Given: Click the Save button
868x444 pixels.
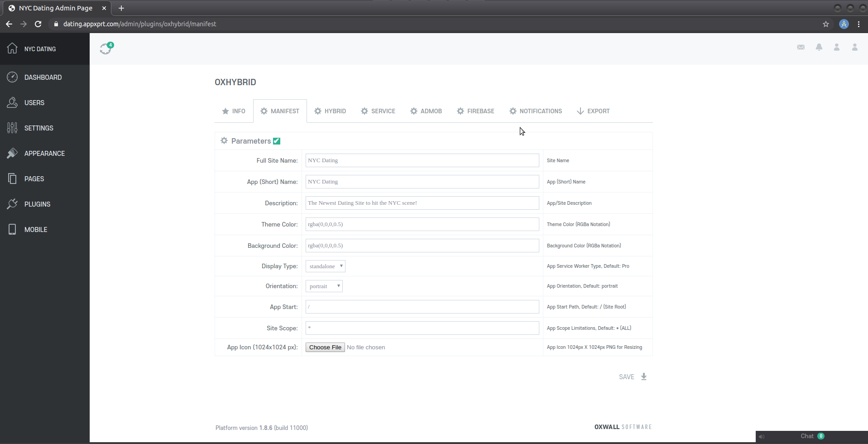Looking at the screenshot, I should 633,377.
